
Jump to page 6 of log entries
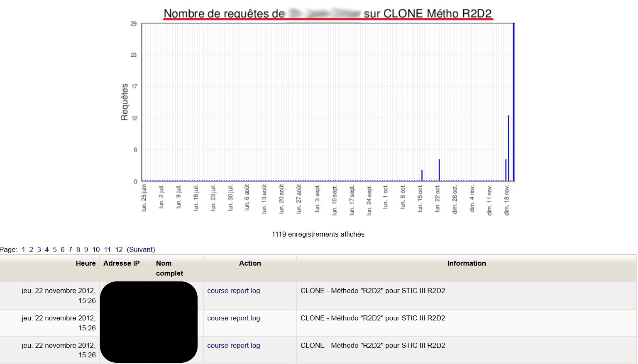(x=62, y=249)
